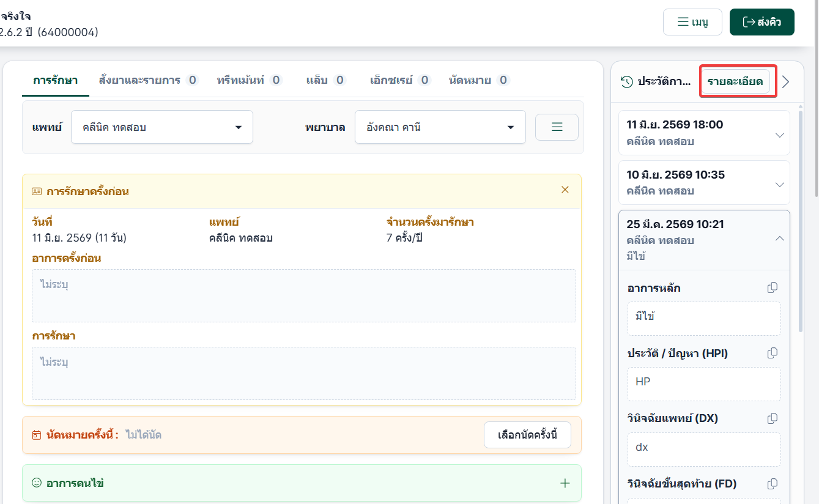Click the HPI field showing HP
819x504 pixels.
[704, 384]
